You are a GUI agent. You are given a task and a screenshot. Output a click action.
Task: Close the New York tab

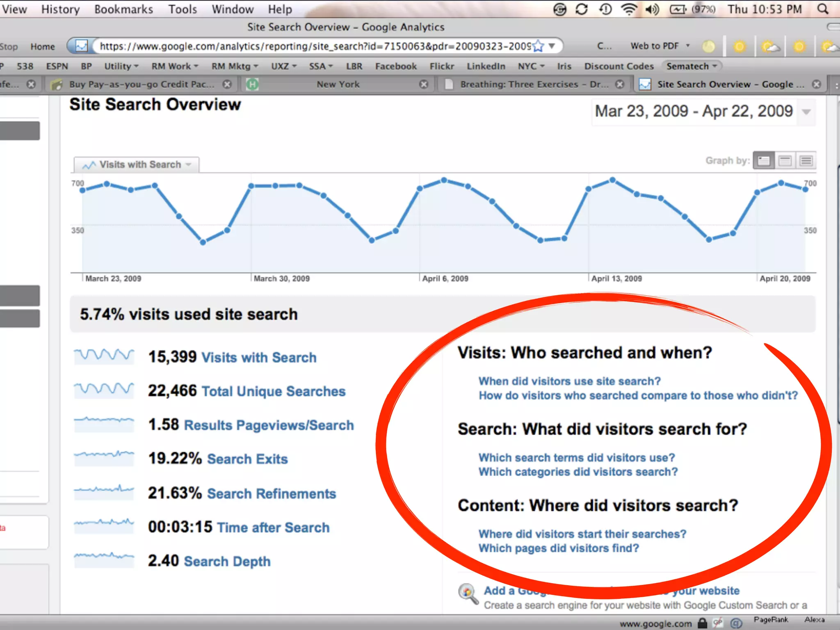pyautogui.click(x=424, y=84)
